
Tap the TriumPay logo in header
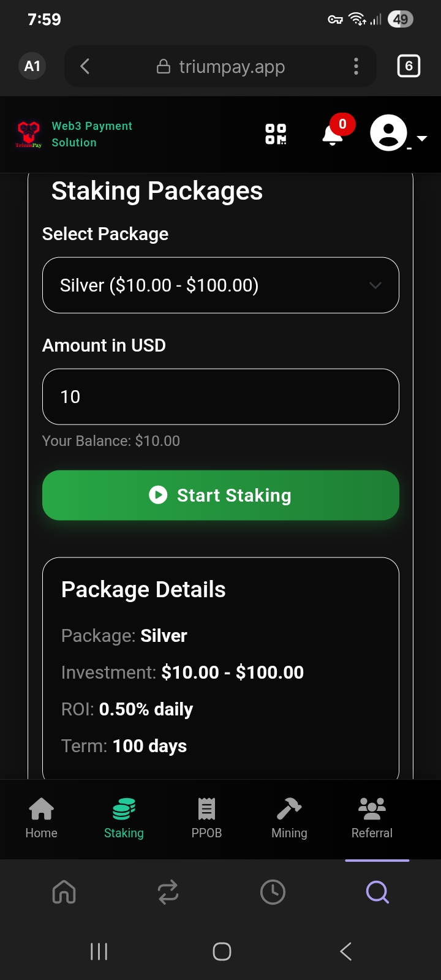(28, 134)
